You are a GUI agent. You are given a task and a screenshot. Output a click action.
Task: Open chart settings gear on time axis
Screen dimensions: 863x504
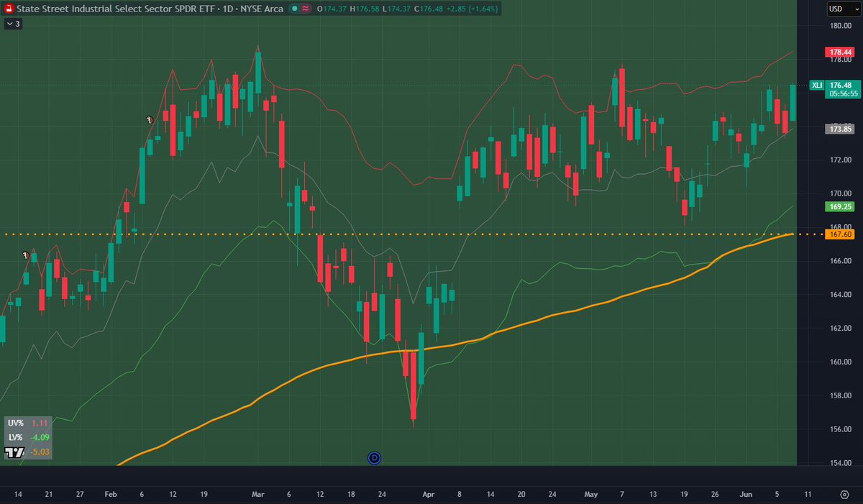(x=845, y=495)
